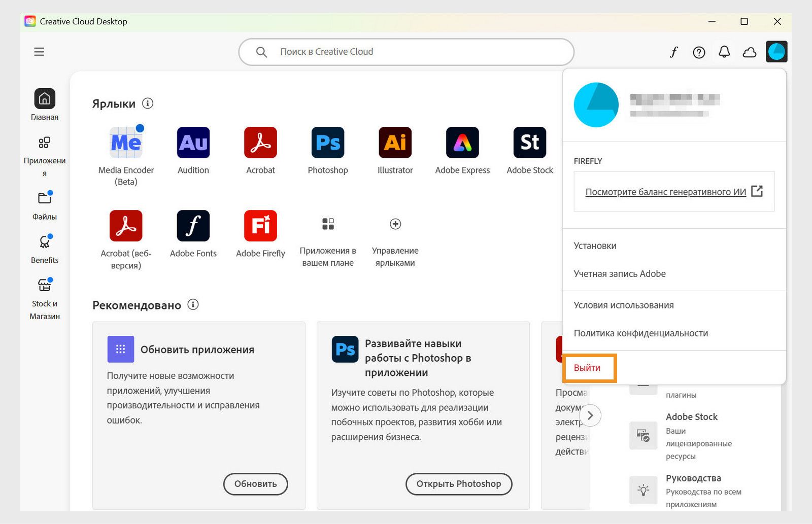Click Выйти to sign out
812x524 pixels.
point(587,368)
